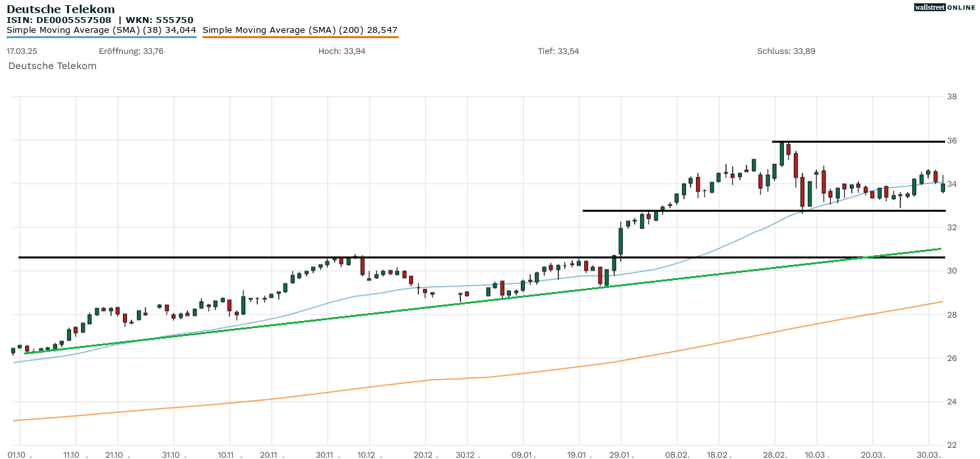
Task: Click the orange legend line under SMA (200)
Action: (300, 37)
